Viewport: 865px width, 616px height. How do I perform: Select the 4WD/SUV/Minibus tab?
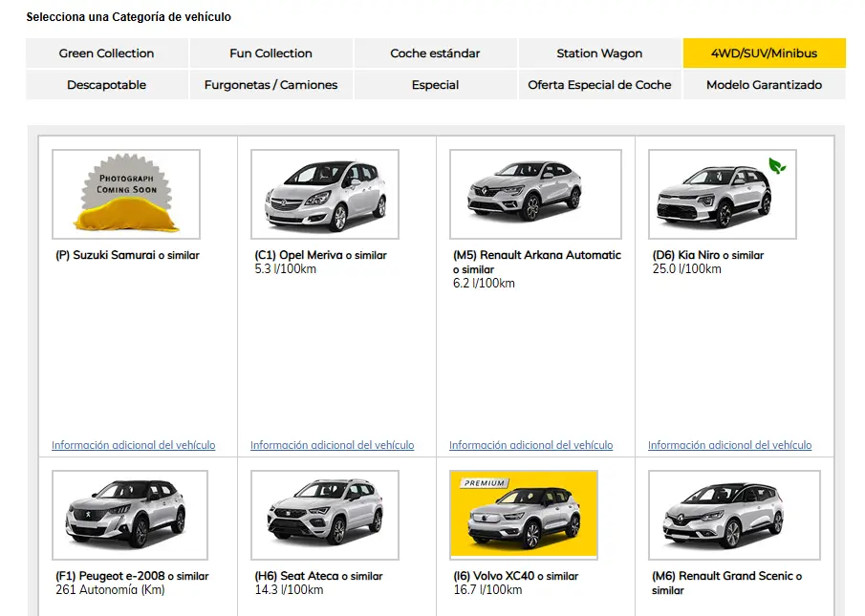point(764,53)
